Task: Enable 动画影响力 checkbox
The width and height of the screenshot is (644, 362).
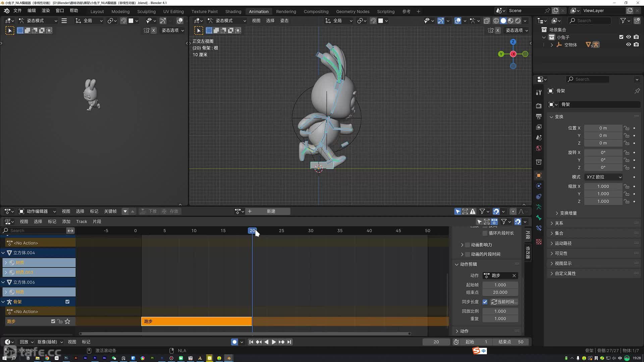Action: click(467, 245)
